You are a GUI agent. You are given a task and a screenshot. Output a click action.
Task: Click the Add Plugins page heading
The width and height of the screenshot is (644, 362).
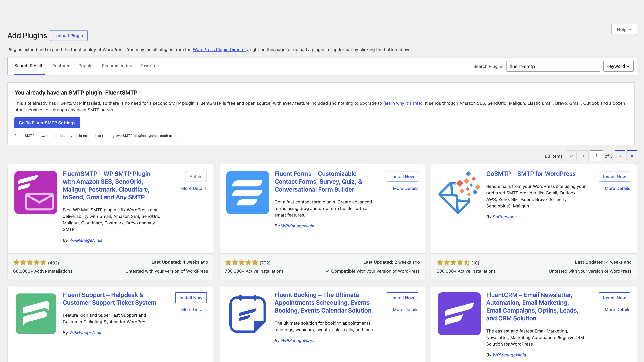pyautogui.click(x=27, y=36)
